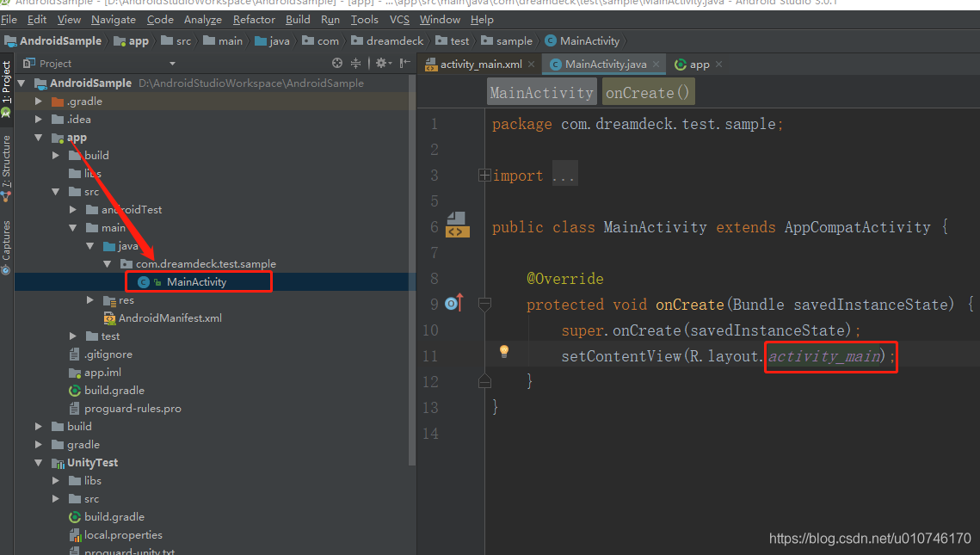Image resolution: width=980 pixels, height=555 pixels.
Task: Select build.gradle under app module
Action: 114,391
